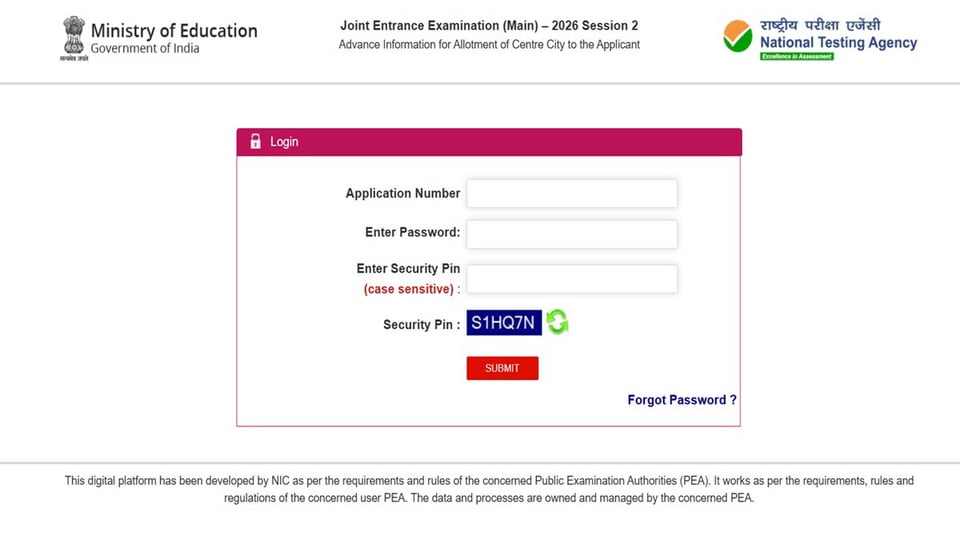Viewport: 960px width, 540px height.
Task: Click the lock icon in Login header
Action: [x=255, y=141]
